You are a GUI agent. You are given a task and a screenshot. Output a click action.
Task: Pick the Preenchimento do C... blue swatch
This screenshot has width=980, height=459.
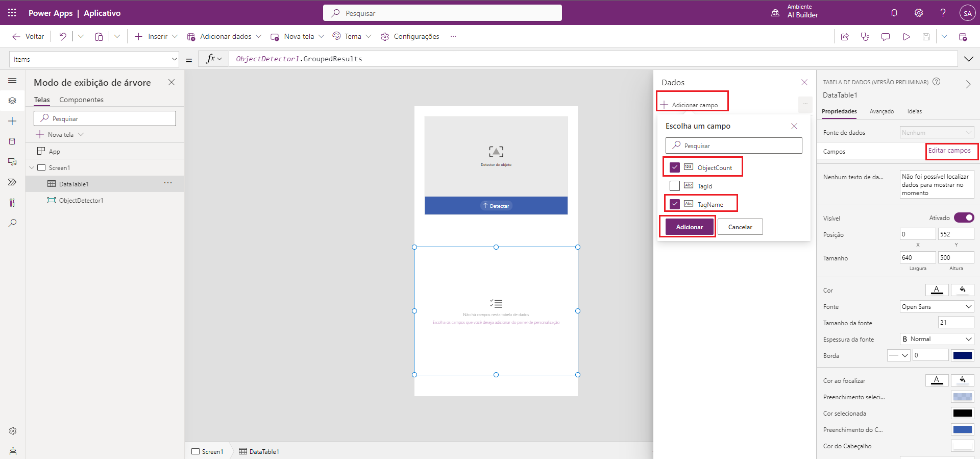tap(963, 429)
